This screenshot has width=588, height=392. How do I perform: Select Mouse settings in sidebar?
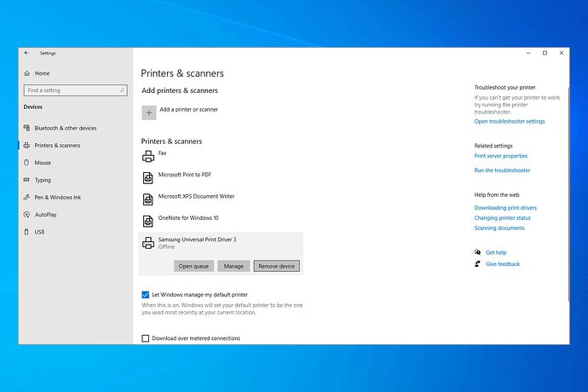point(43,163)
